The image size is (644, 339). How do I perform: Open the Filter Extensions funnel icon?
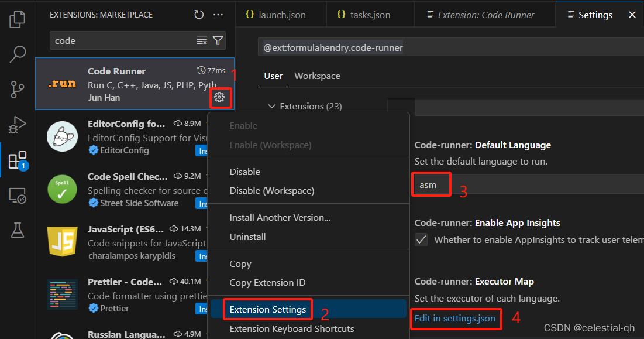(217, 40)
